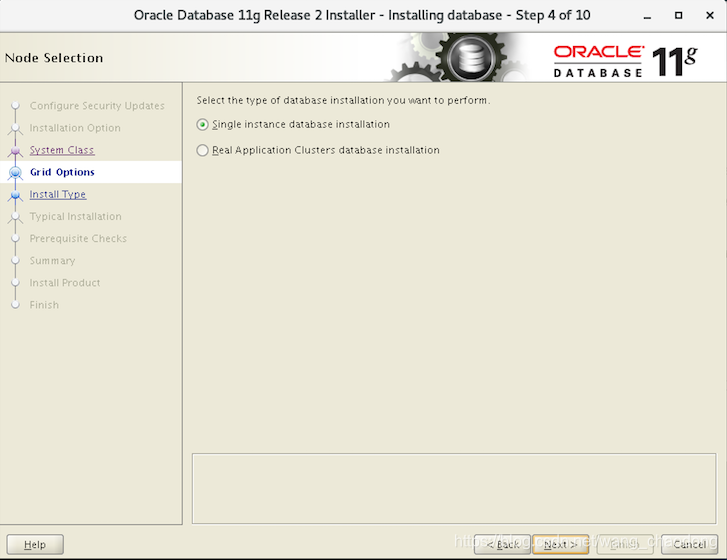Click Typical Installation step text
727x560 pixels.
click(76, 216)
